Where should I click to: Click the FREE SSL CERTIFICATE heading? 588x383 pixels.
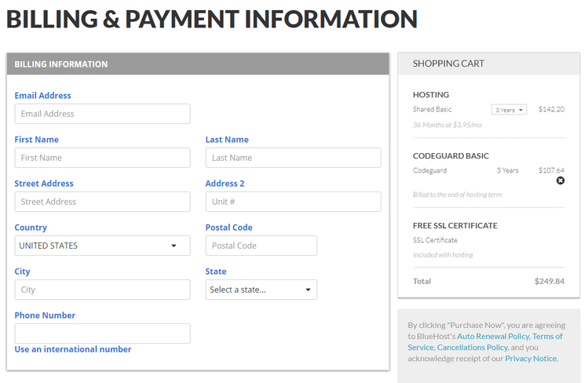[x=455, y=226]
